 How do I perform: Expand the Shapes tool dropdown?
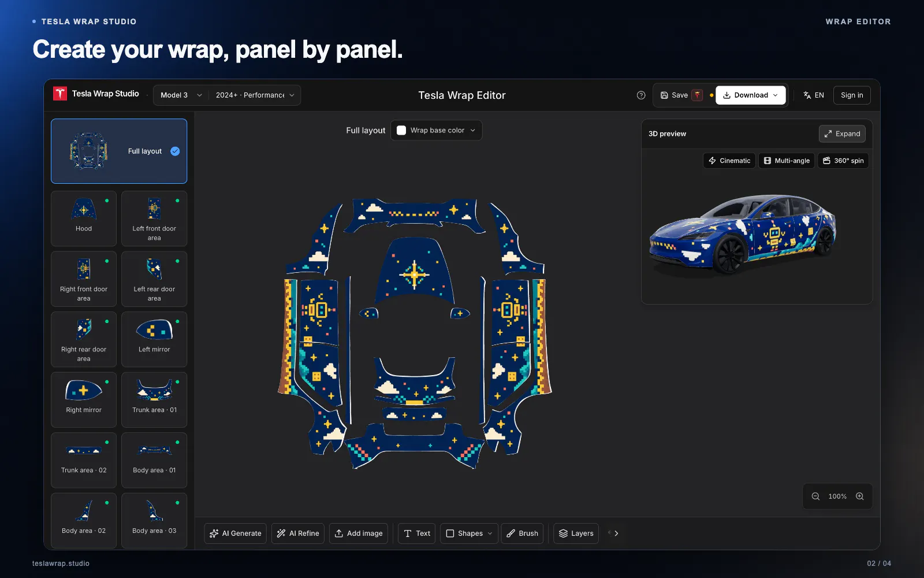click(x=470, y=533)
